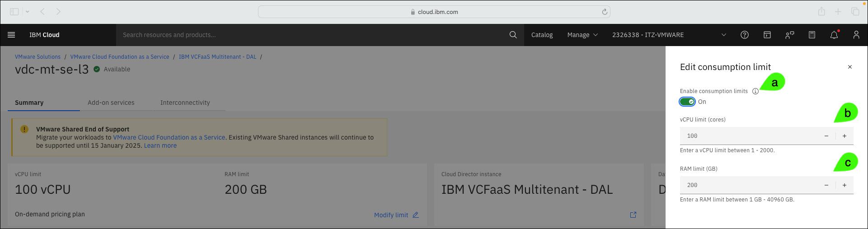Image resolution: width=868 pixels, height=229 pixels.
Task: Click the RAM limit (GB) input field
Action: 749,185
